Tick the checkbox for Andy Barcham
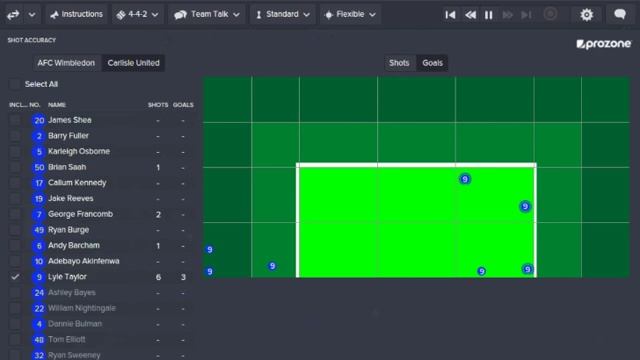Screen dimensions: 640x360 point(15,245)
